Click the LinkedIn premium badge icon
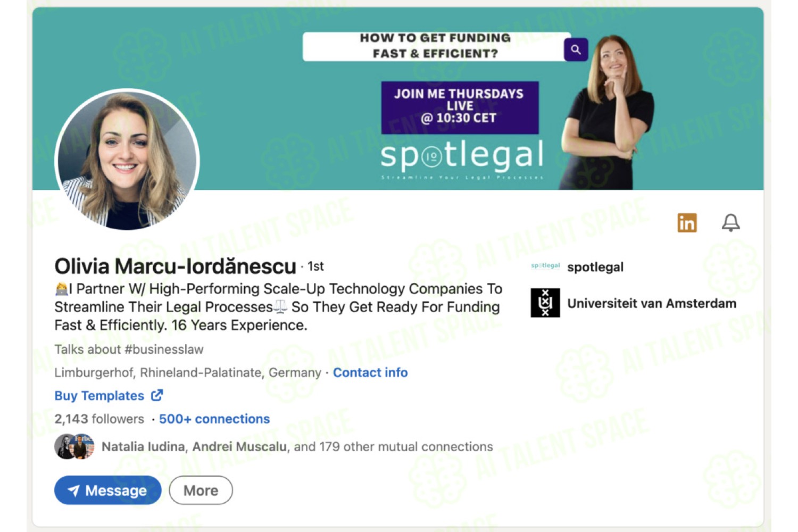 pos(687,223)
